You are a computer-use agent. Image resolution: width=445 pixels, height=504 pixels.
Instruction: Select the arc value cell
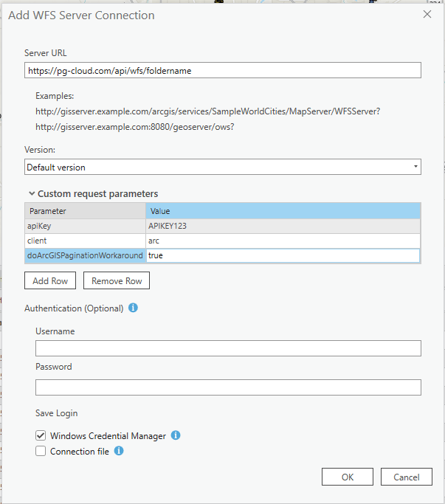click(x=283, y=241)
